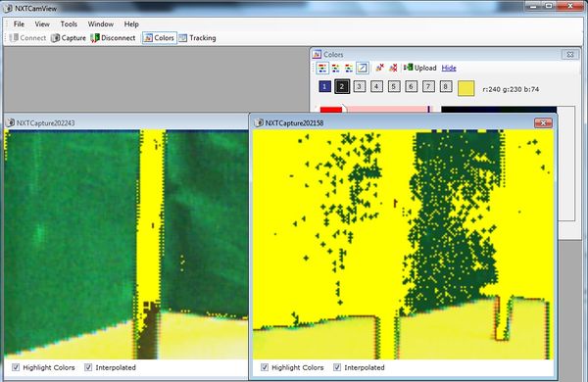Click the color picker dropper icon in Colors toolbar

(363, 68)
